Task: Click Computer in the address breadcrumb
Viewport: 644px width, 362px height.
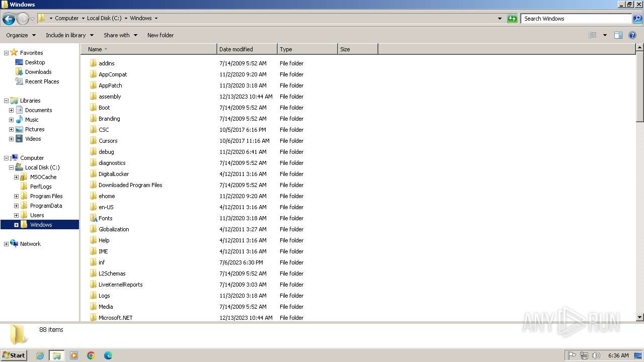Action: point(67,18)
